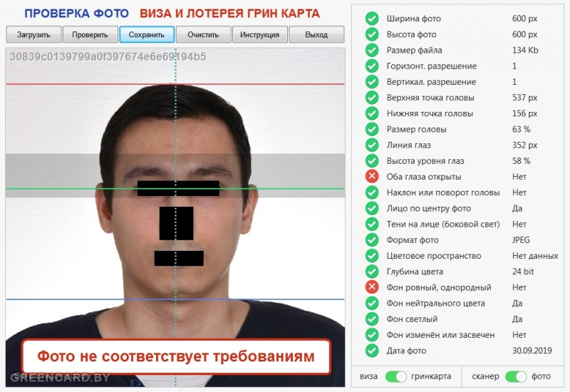Toggle the сканер / фото switch
This screenshot has width=570, height=392.
click(x=515, y=376)
